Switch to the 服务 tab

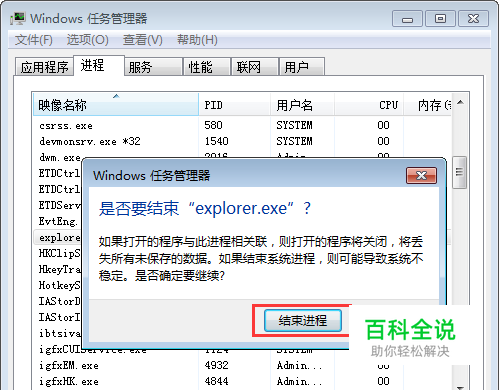tap(153, 67)
